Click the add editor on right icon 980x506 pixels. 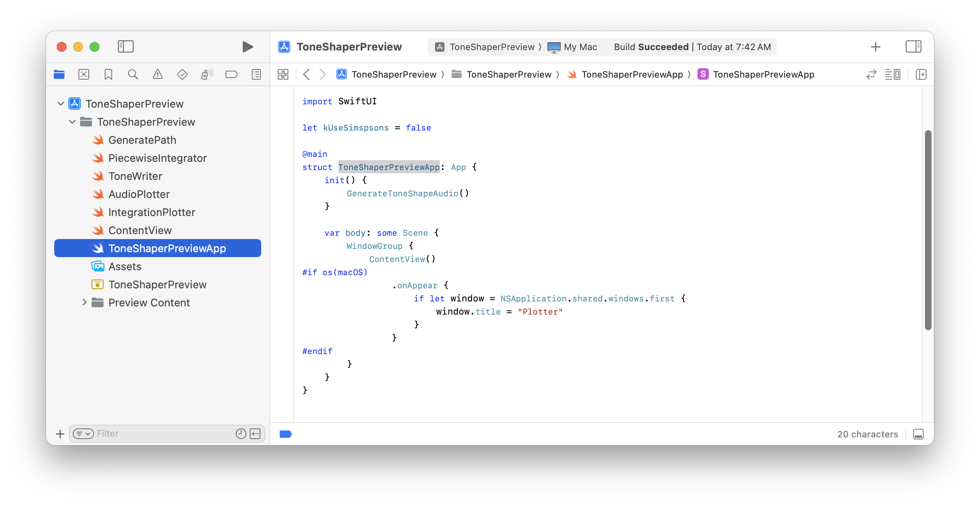[921, 74]
